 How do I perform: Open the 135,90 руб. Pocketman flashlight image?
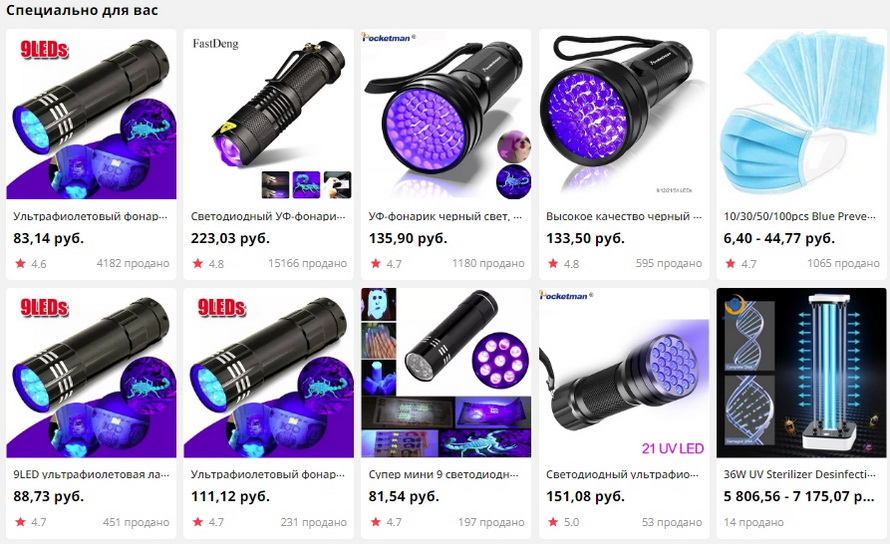pyautogui.click(x=446, y=114)
